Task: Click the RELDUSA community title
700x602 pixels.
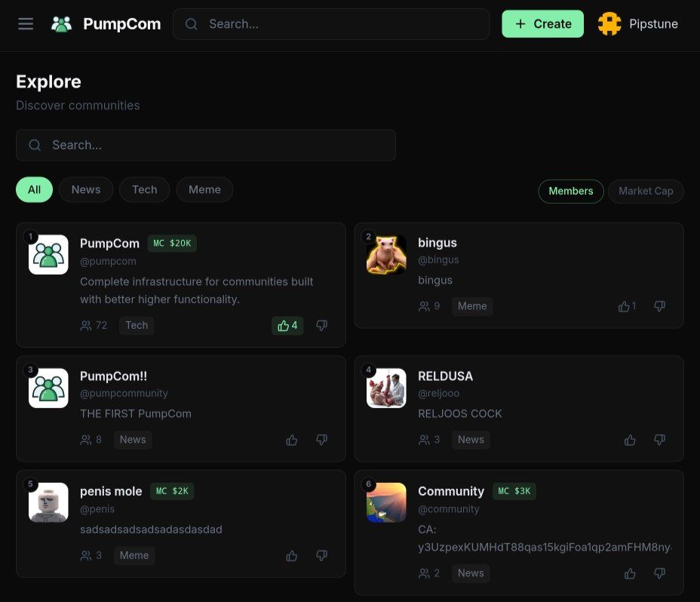Action: (x=445, y=376)
